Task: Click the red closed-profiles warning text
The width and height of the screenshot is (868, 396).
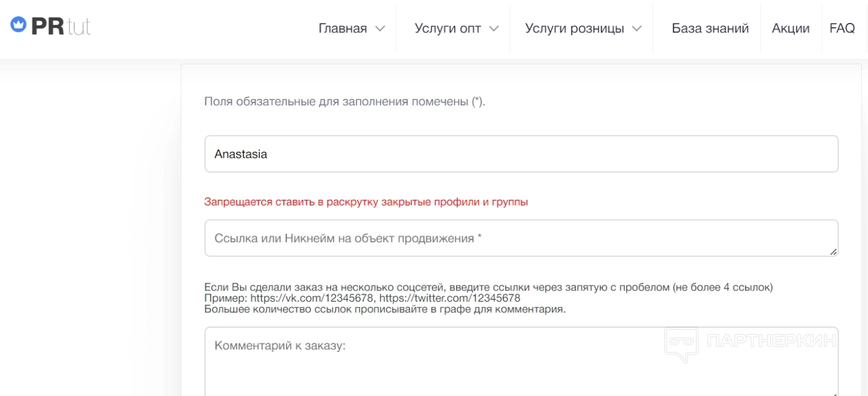Action: click(x=366, y=202)
